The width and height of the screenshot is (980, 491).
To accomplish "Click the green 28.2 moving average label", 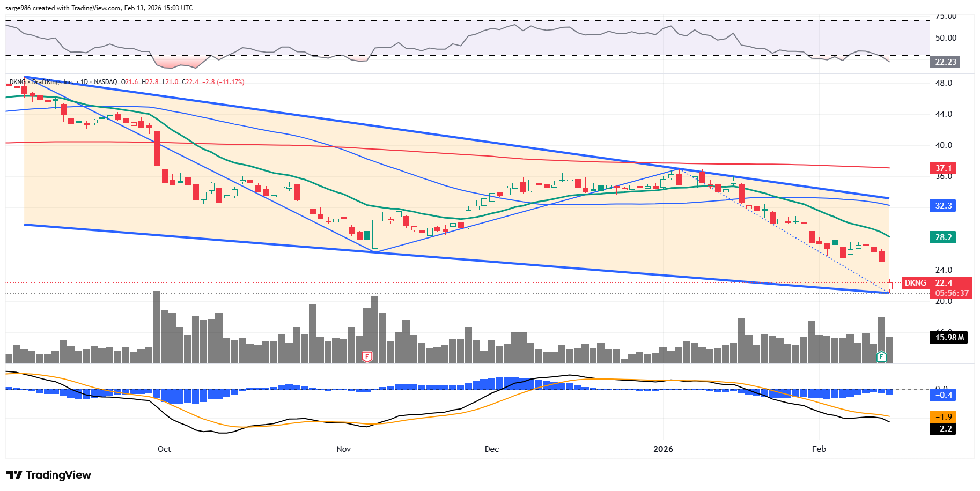I will point(943,237).
